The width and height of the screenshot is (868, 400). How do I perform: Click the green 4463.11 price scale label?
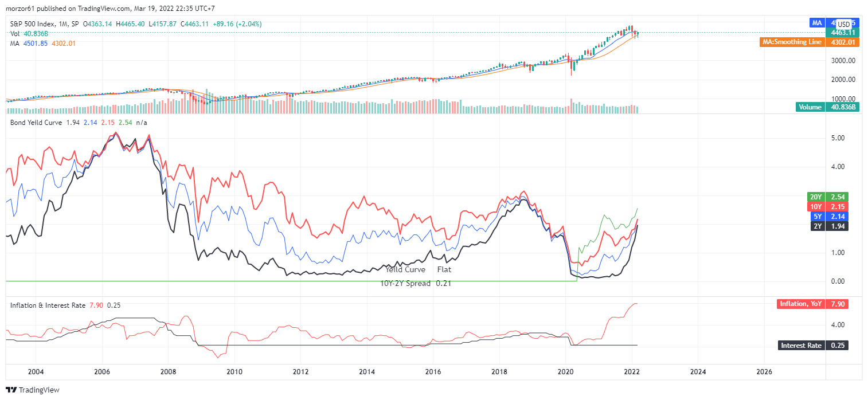tap(843, 33)
